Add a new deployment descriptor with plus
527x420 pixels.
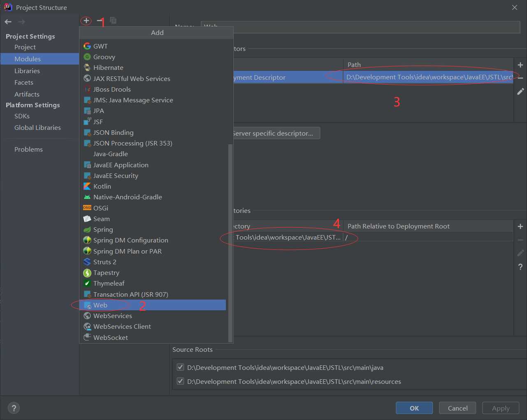pos(520,65)
